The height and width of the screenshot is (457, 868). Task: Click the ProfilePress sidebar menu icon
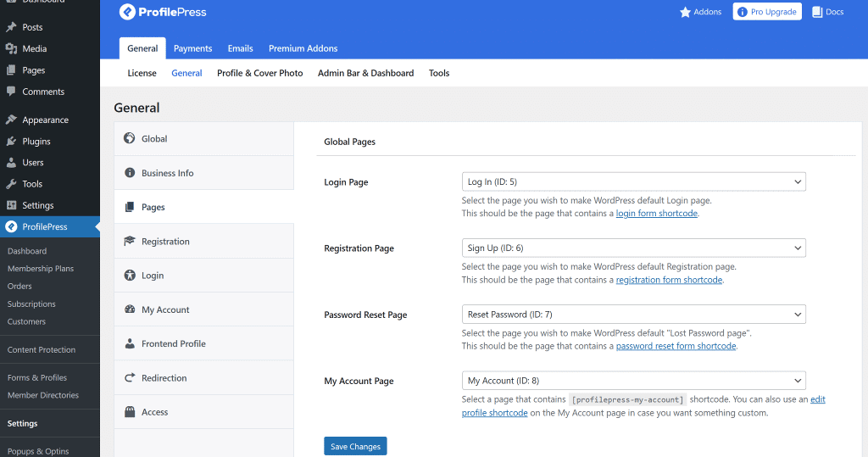(11, 226)
